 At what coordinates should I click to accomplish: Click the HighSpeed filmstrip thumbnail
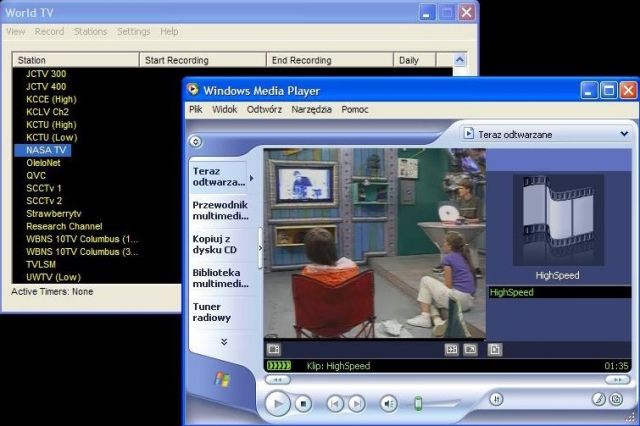pyautogui.click(x=558, y=220)
